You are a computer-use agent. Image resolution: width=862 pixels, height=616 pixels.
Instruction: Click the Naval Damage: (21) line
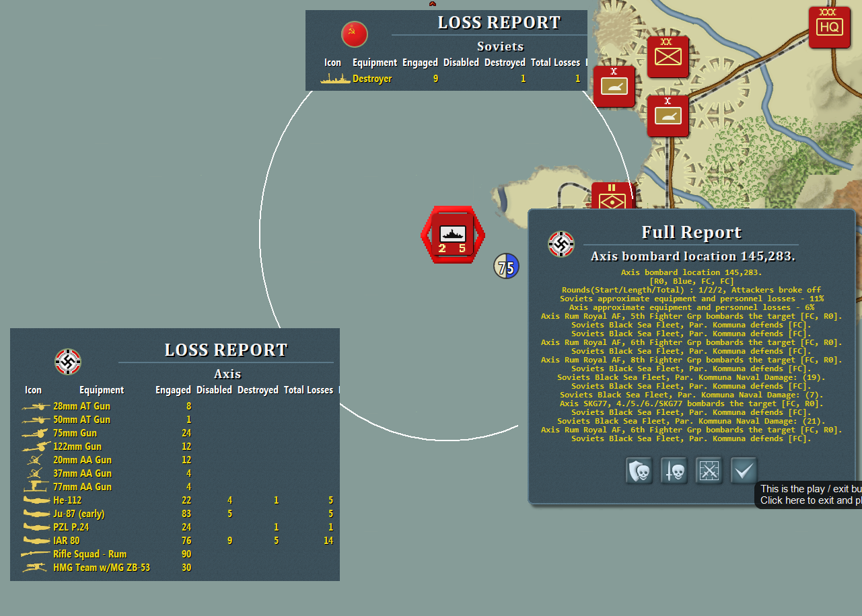tap(692, 421)
